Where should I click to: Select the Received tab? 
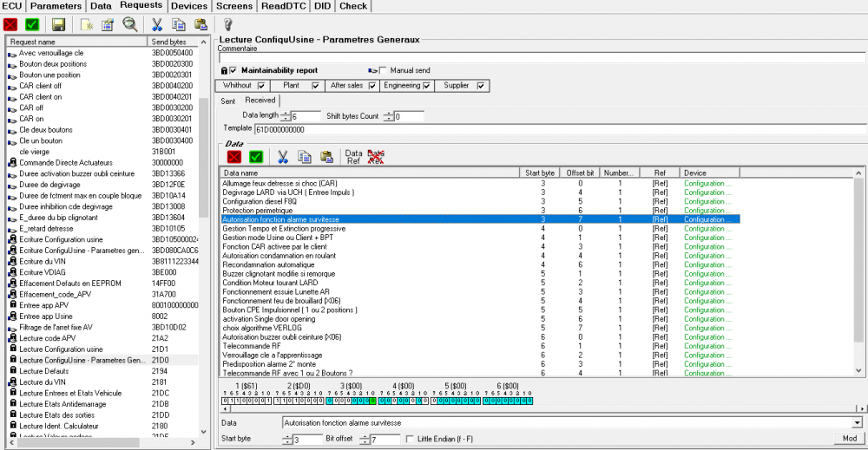pyautogui.click(x=260, y=100)
